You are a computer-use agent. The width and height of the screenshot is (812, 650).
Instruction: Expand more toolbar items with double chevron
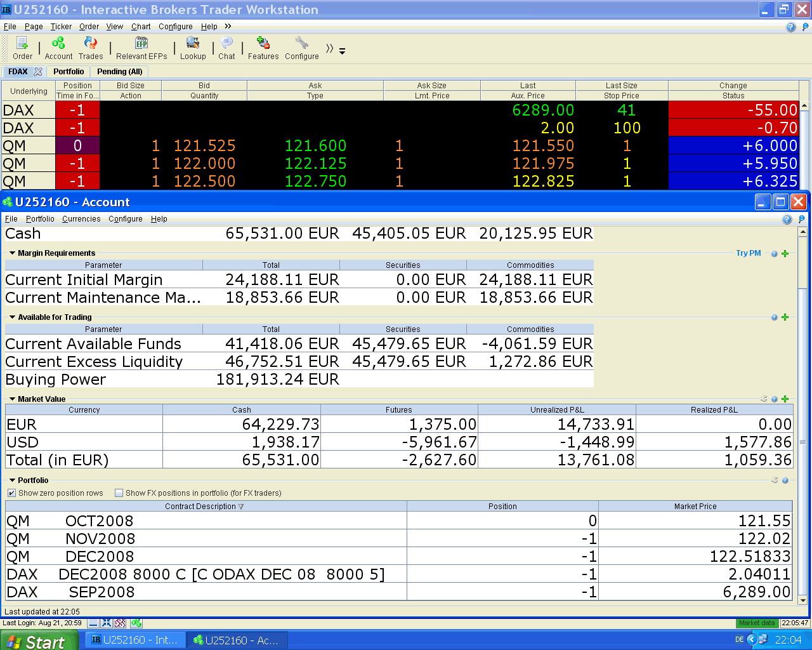pos(330,48)
